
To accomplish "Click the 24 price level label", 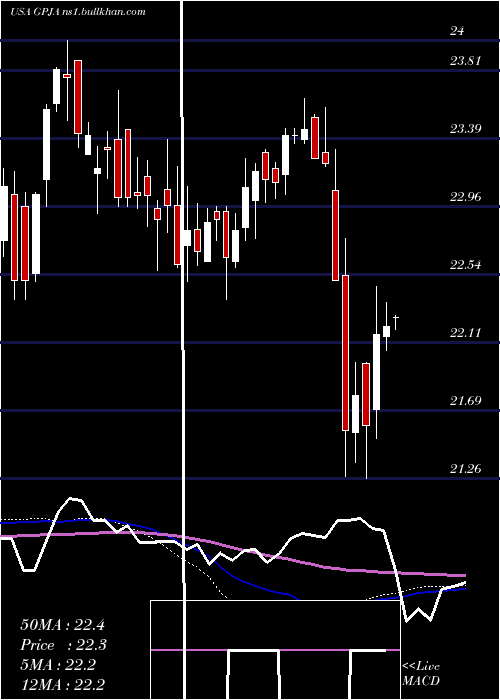I will tap(457, 31).
